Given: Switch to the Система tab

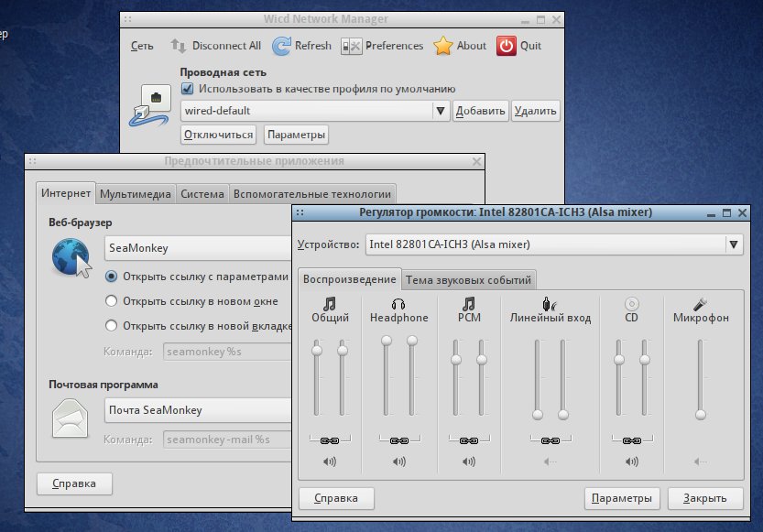Looking at the screenshot, I should (202, 194).
